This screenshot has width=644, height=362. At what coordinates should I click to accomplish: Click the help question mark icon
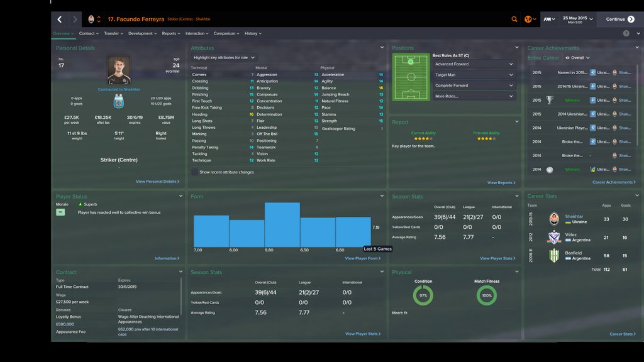point(626,33)
